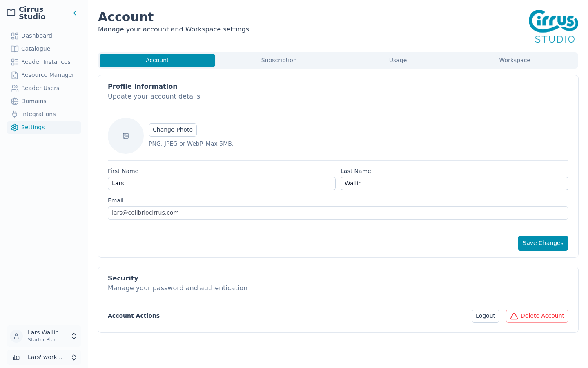Screen dimensions: 588x368
Task: Click the Logout button
Action: [x=486, y=316]
